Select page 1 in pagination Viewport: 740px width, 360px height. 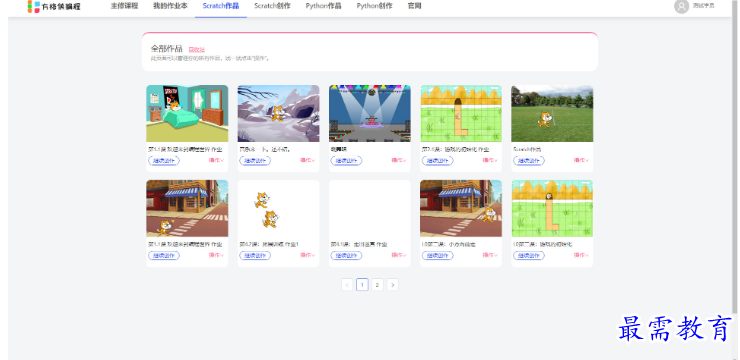point(362,285)
